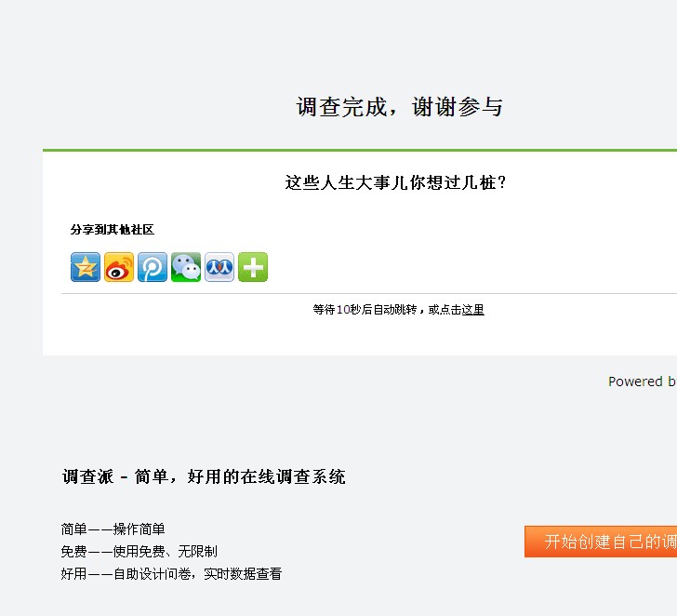Viewport: 677px width, 616px height.
Task: Click the line 简单——操作简单
Action: pyautogui.click(x=113, y=529)
